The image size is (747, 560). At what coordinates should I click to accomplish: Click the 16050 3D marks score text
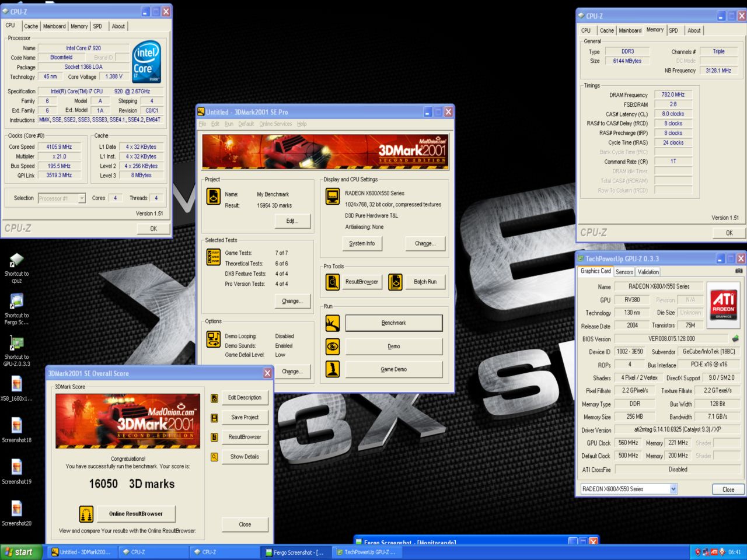click(132, 484)
